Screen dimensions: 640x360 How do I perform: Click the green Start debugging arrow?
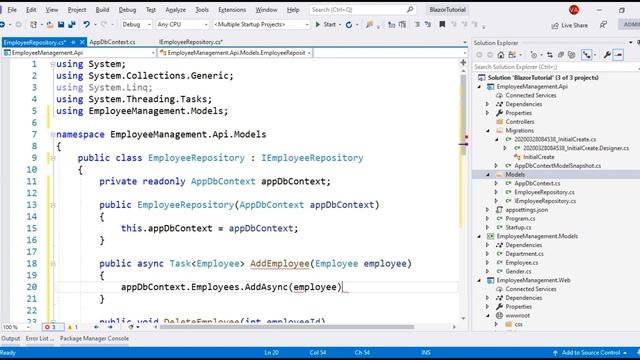tap(318, 24)
